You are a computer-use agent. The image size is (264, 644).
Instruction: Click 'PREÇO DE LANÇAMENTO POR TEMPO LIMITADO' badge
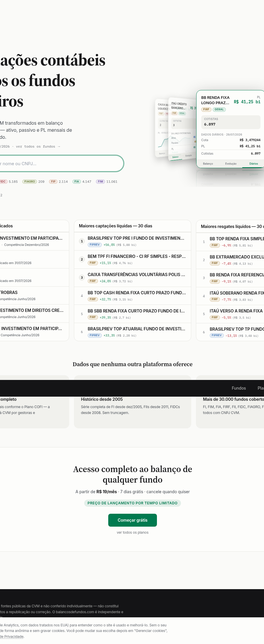click(x=133, y=503)
